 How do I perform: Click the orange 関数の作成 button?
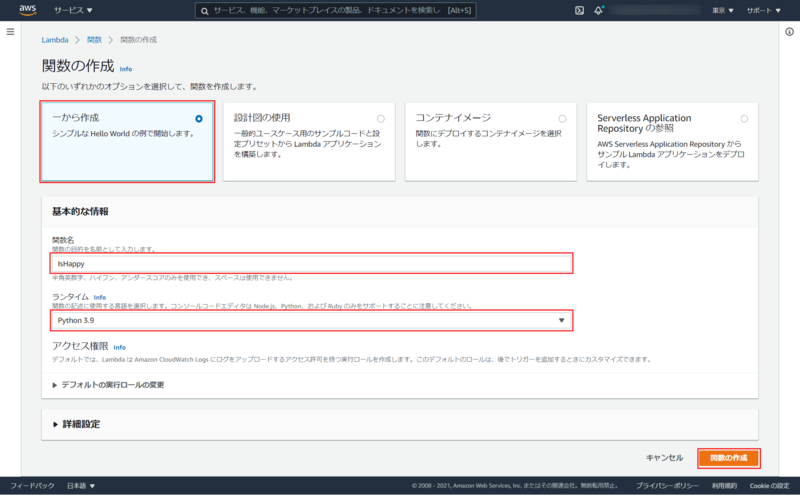729,458
